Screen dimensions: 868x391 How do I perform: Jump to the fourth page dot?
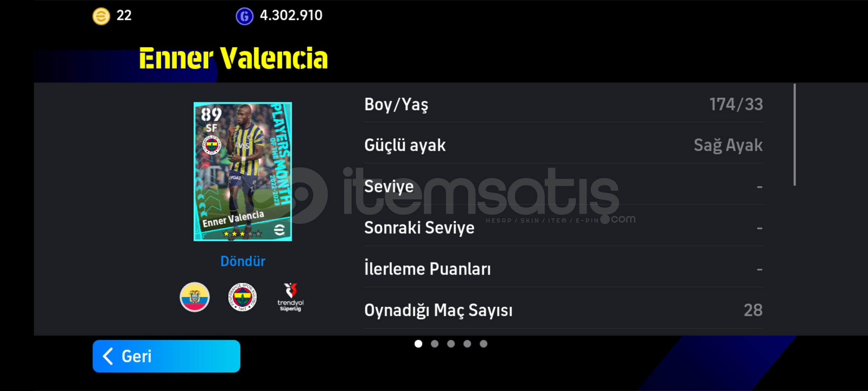(467, 344)
